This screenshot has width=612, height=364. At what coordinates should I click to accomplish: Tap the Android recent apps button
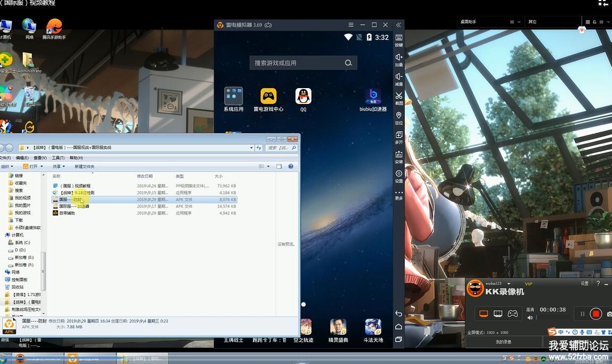pos(398,340)
